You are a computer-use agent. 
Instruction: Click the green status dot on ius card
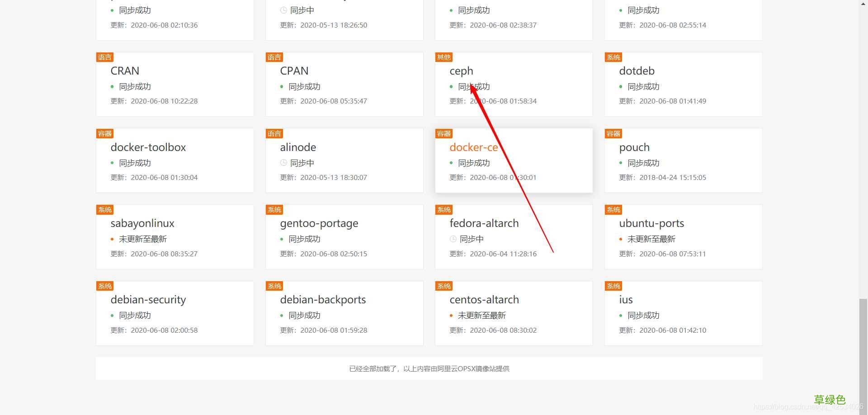coord(621,316)
